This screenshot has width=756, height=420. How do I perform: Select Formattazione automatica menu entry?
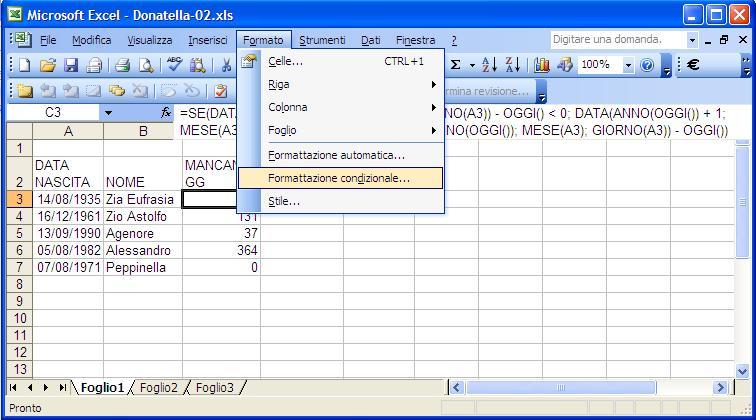pos(336,155)
